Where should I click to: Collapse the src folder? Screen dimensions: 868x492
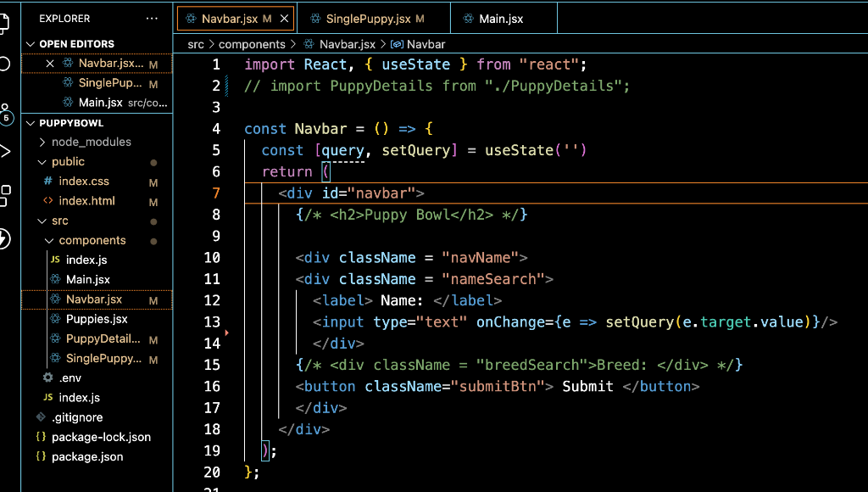(x=42, y=221)
